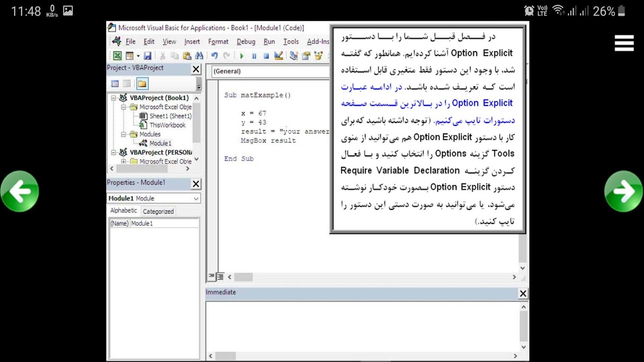Image resolution: width=644 pixels, height=362 pixels.
Task: Open the Properties Window toolbar icon
Action: pyautogui.click(x=306, y=56)
